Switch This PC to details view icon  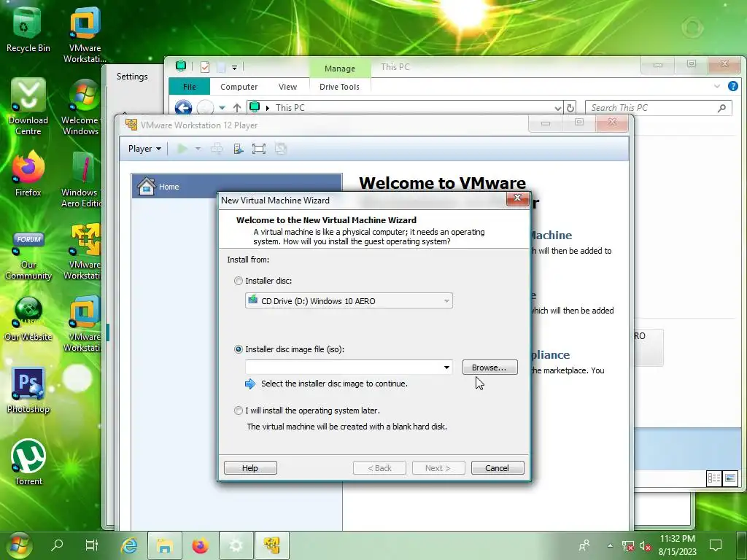[x=714, y=478]
